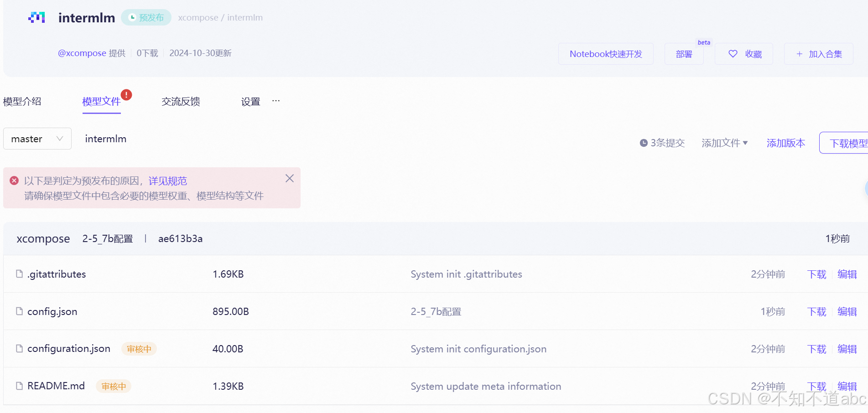The height and width of the screenshot is (413, 868).
Task: Click commit hash ae613b3a
Action: 180,238
